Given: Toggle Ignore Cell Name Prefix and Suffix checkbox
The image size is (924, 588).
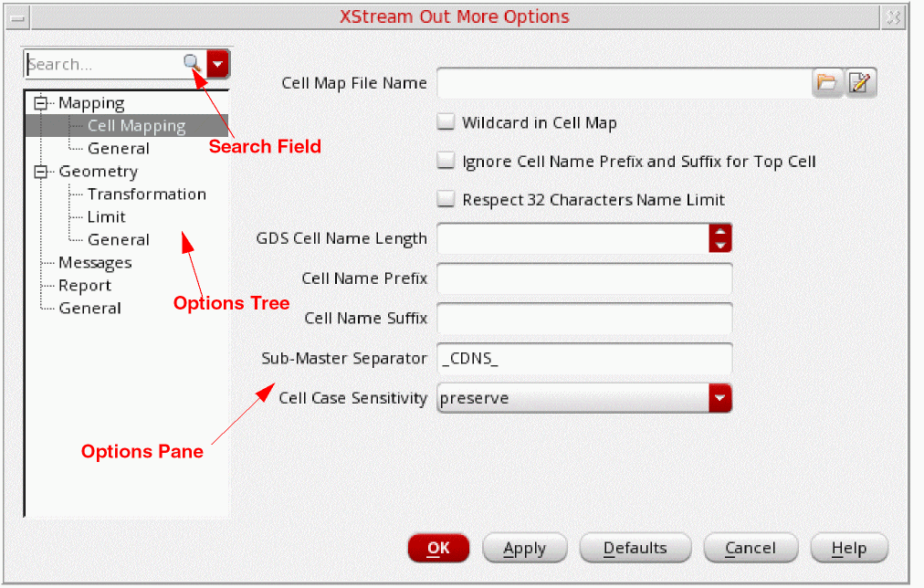Looking at the screenshot, I should 446,161.
